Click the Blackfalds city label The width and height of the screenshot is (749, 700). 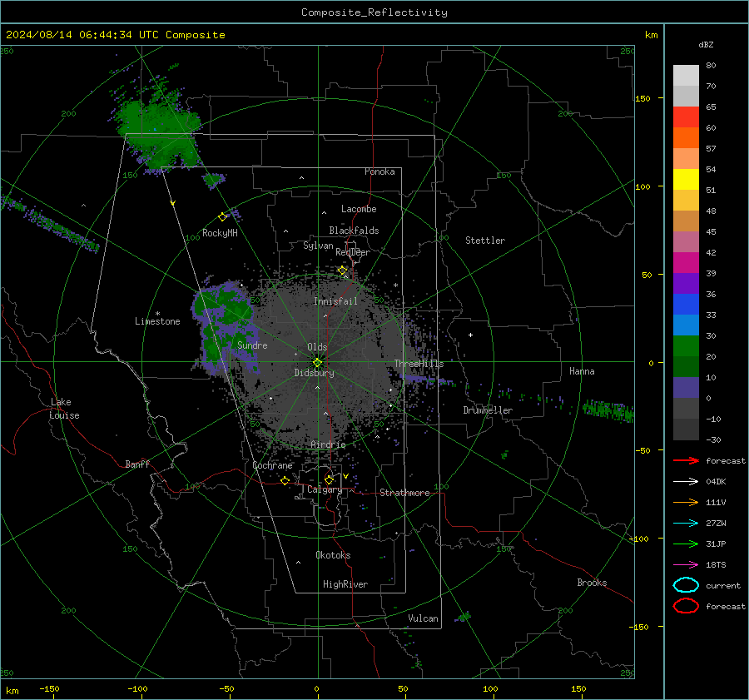tap(354, 231)
